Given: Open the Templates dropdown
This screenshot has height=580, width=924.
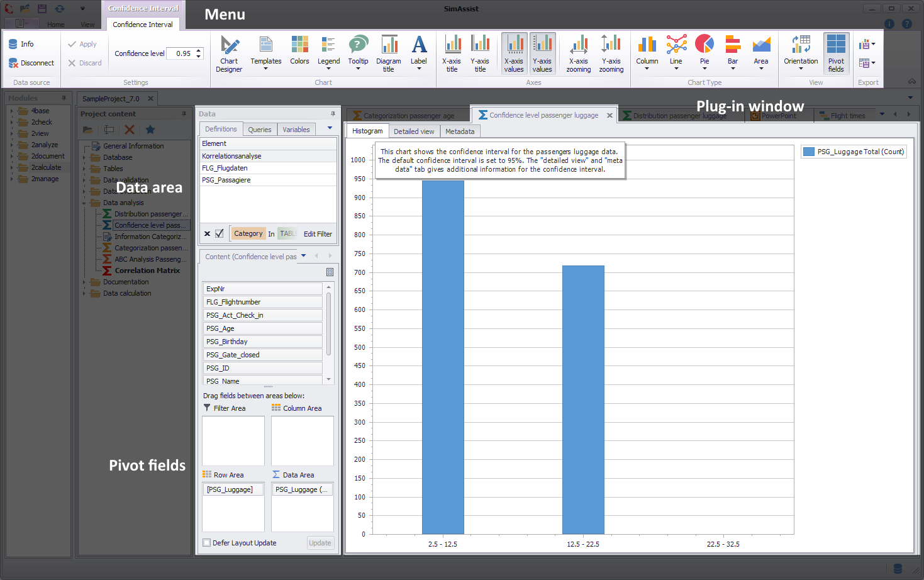Looking at the screenshot, I should tap(266, 53).
